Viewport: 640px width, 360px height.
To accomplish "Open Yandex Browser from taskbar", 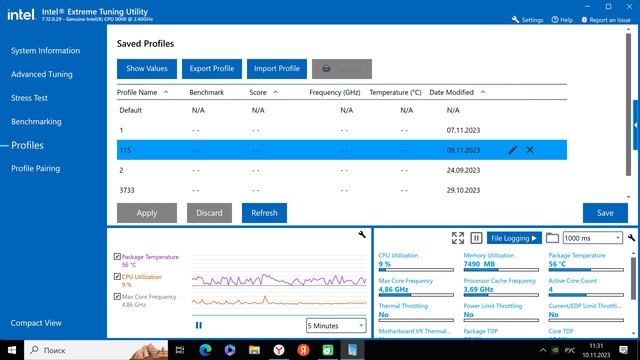I will (279, 350).
